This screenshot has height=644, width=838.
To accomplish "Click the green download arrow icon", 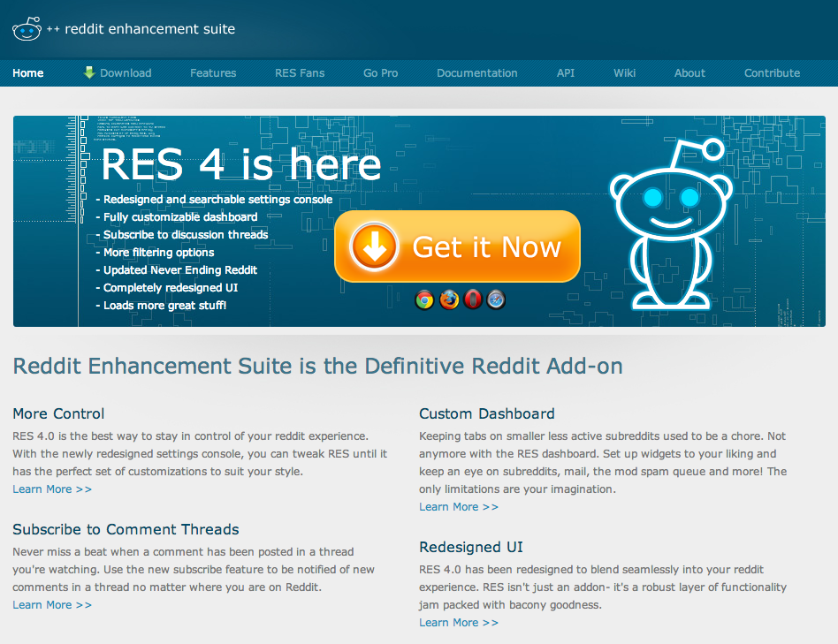I will pos(89,72).
